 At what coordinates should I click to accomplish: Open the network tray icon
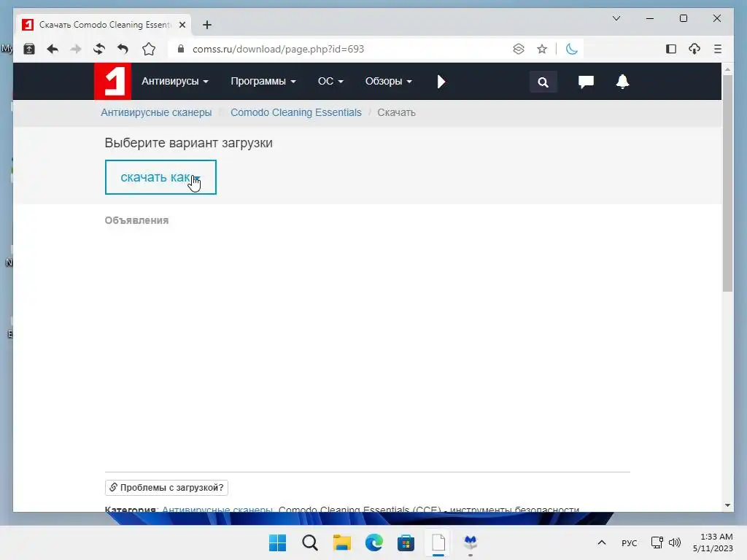click(x=657, y=542)
